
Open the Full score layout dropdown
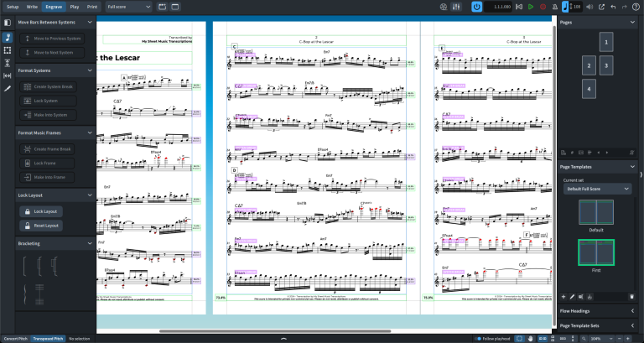point(128,7)
